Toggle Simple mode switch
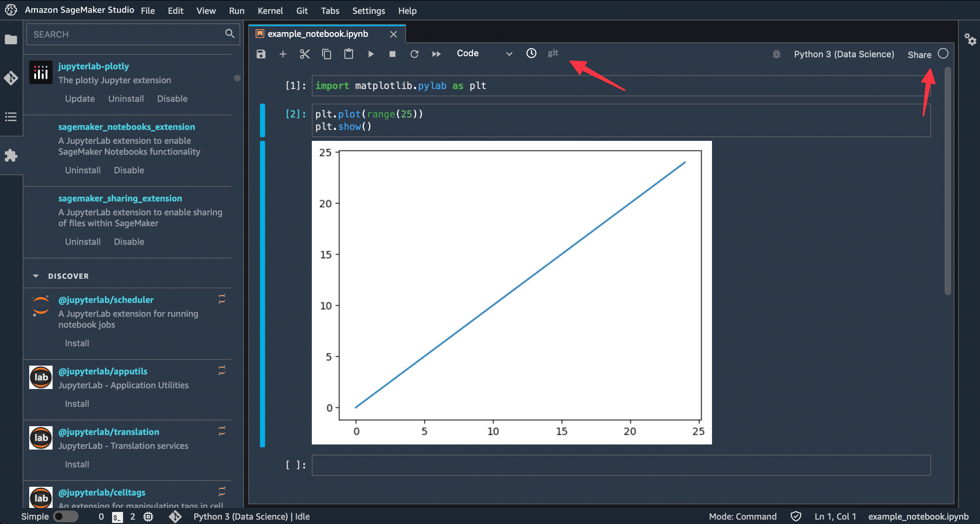Viewport: 980px width, 524px height. 65,516
